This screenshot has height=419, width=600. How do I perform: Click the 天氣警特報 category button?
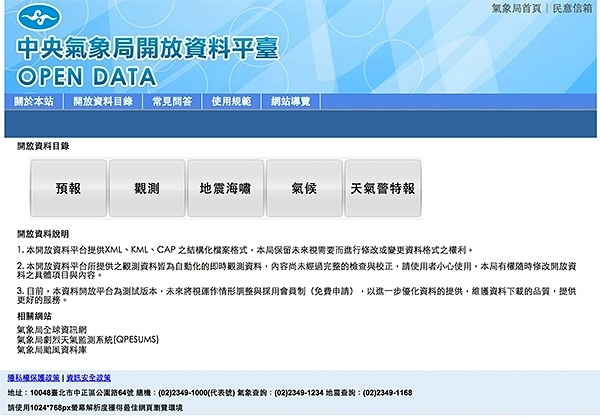(383, 188)
